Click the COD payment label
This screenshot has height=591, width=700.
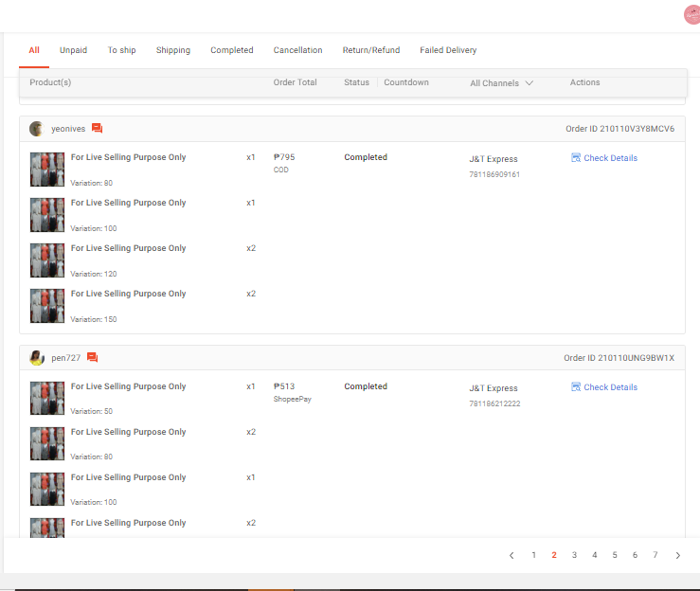tap(280, 170)
